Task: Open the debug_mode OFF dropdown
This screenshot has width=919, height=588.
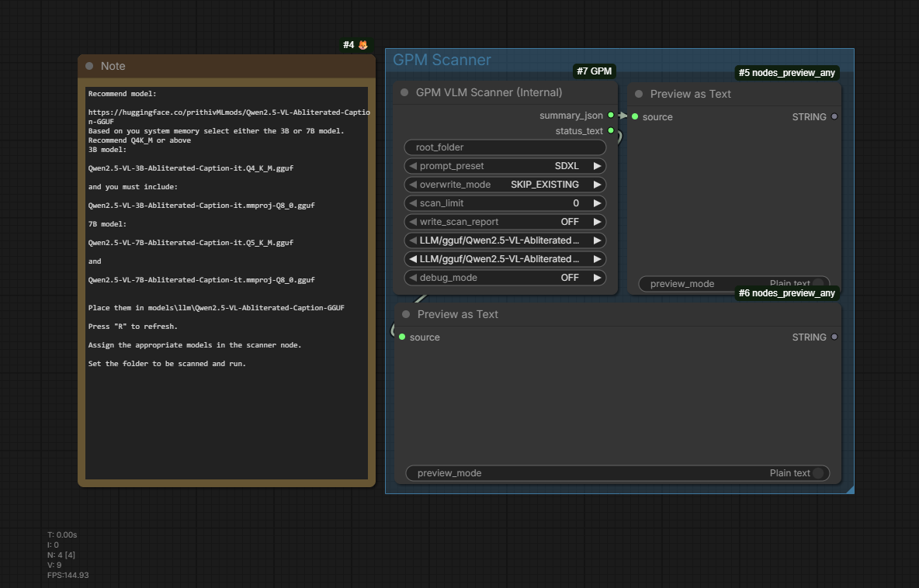Action: pyautogui.click(x=505, y=278)
